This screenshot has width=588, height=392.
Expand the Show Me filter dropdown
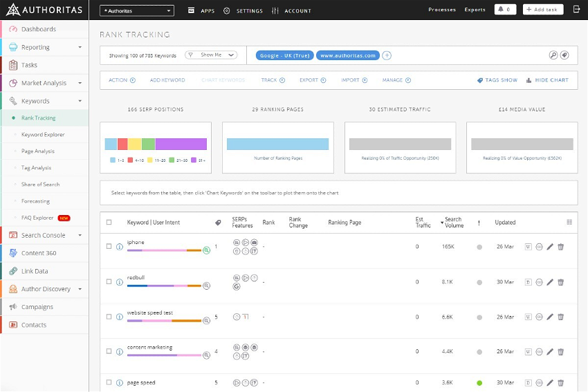212,55
